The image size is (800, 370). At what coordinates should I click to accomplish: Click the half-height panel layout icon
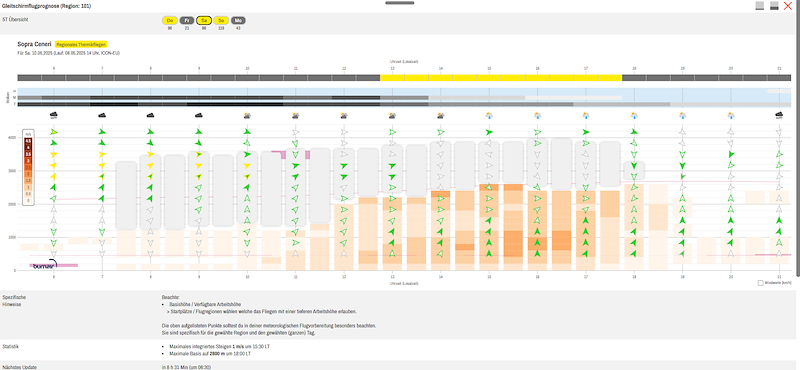click(774, 6)
